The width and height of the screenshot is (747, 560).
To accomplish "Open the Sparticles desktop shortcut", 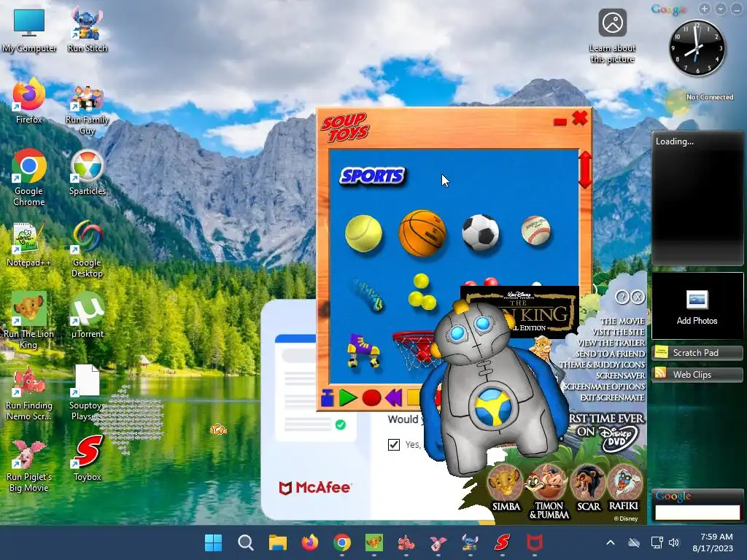I will (88, 173).
